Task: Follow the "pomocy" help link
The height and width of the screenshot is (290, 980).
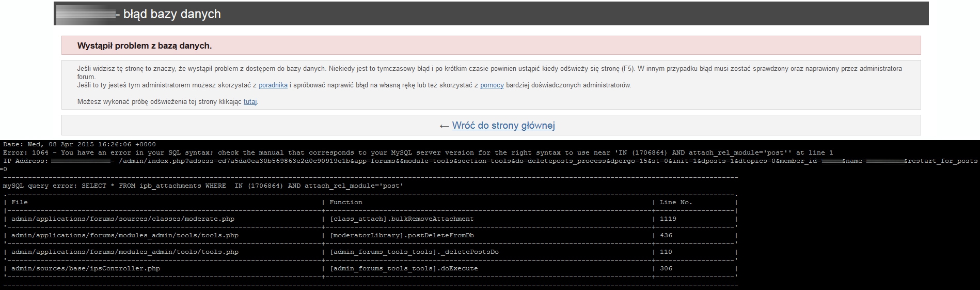Action: click(x=492, y=85)
